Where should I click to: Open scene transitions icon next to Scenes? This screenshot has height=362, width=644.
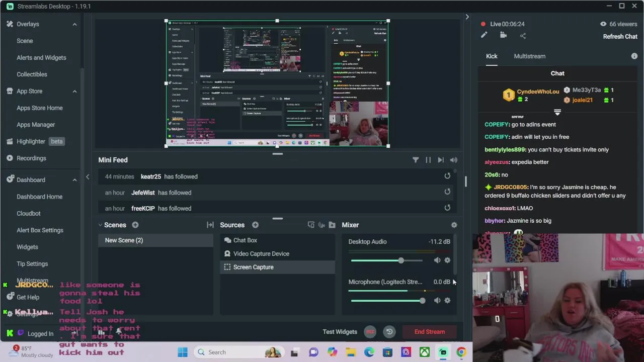[210, 225]
